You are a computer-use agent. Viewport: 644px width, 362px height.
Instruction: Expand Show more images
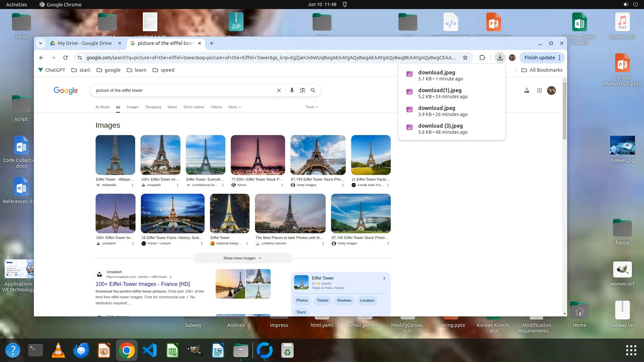coord(243,258)
